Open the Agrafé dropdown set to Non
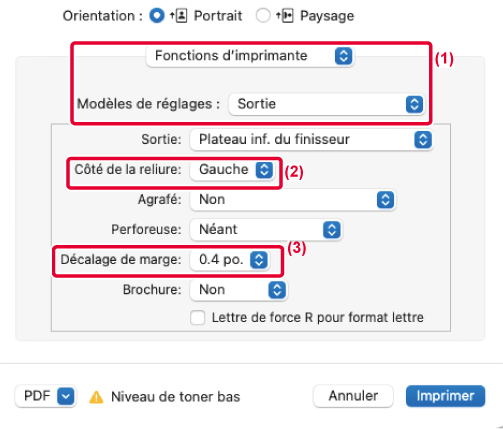This screenshot has width=503, height=429. click(293, 200)
